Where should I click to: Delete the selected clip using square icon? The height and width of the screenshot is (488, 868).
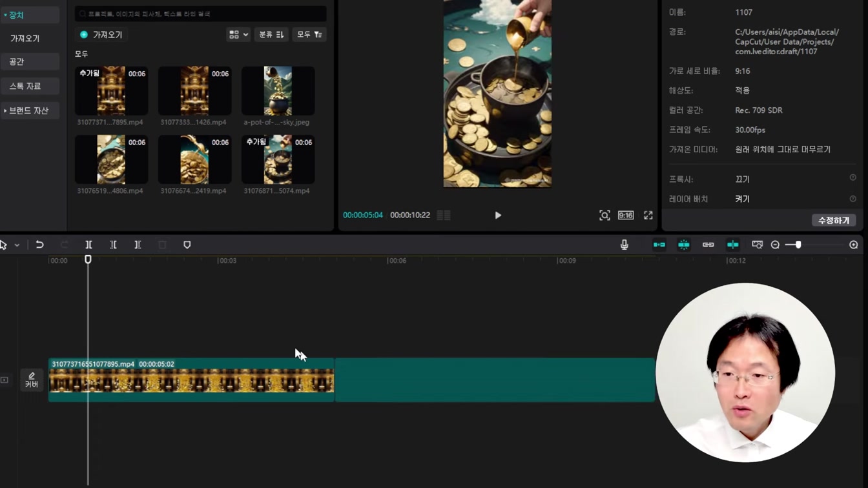pyautogui.click(x=162, y=245)
